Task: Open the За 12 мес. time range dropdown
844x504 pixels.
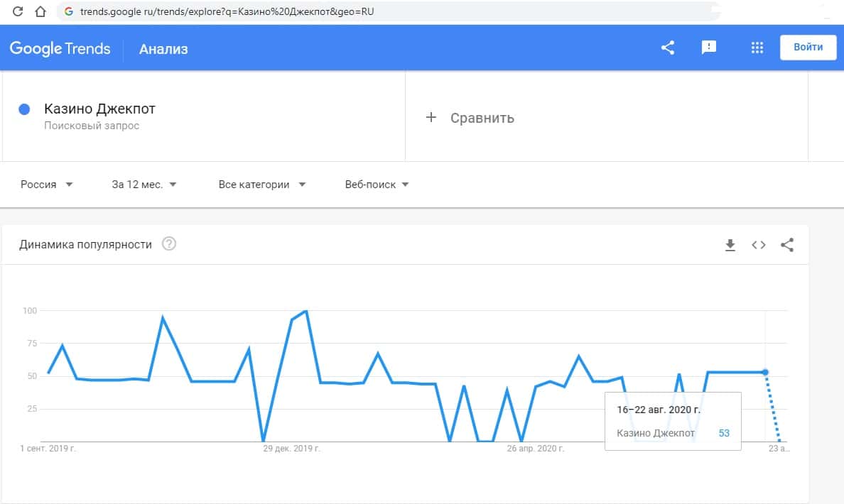Action: [x=144, y=185]
